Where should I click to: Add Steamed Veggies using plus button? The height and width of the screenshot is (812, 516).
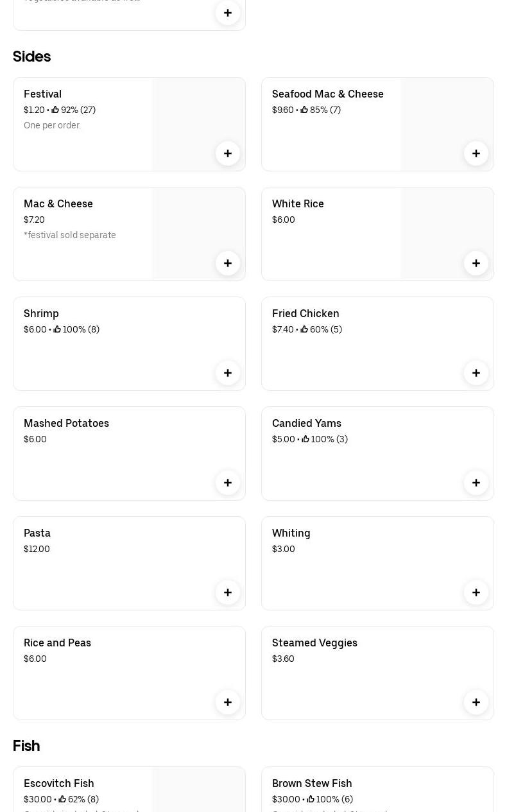coord(476,702)
